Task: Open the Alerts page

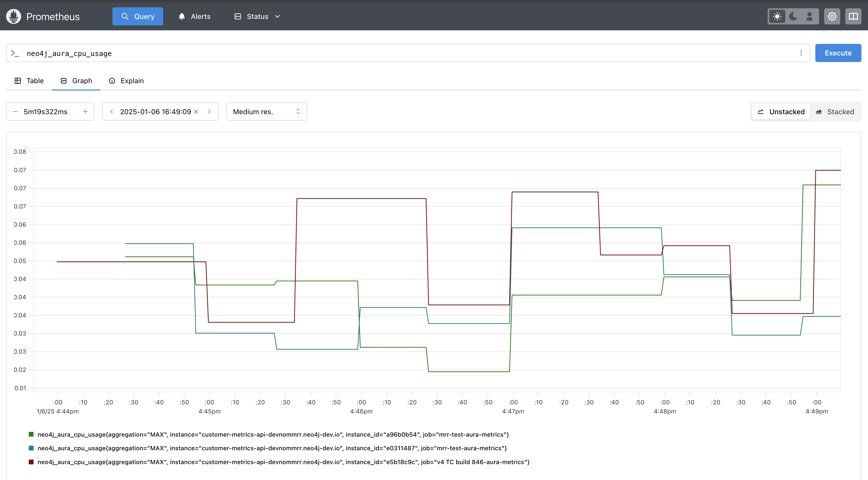Action: pos(194,16)
